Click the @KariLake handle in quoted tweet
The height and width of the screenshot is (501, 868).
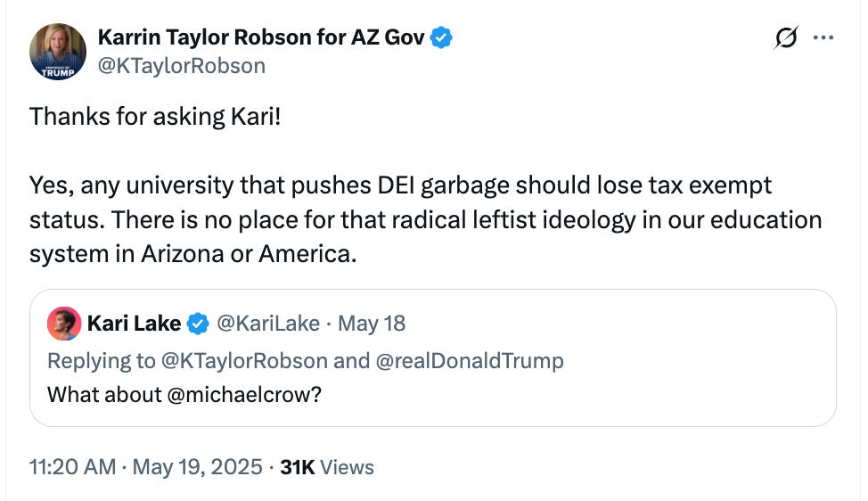pyautogui.click(x=268, y=324)
